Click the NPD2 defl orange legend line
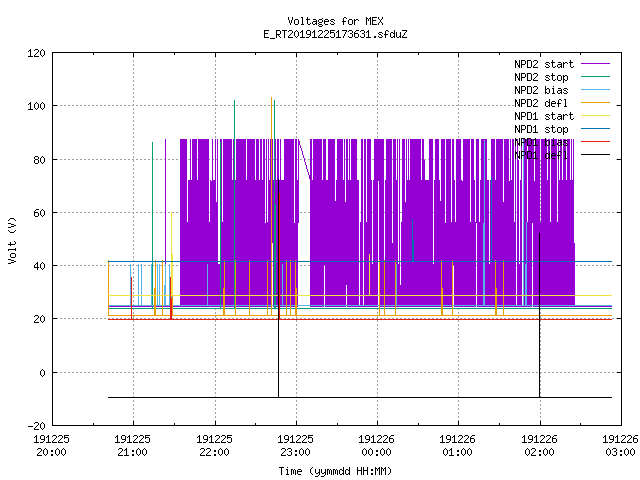 point(595,103)
